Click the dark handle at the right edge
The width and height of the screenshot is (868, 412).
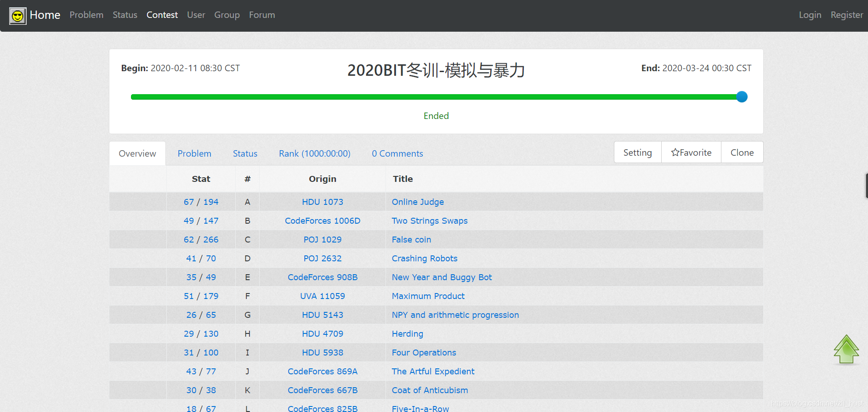(867, 186)
